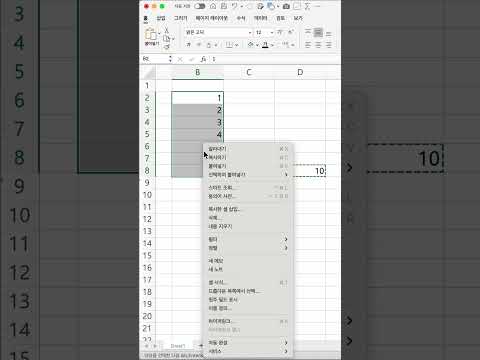
Task: Click the Undo arrow icon
Action: pyautogui.click(x=235, y=6)
